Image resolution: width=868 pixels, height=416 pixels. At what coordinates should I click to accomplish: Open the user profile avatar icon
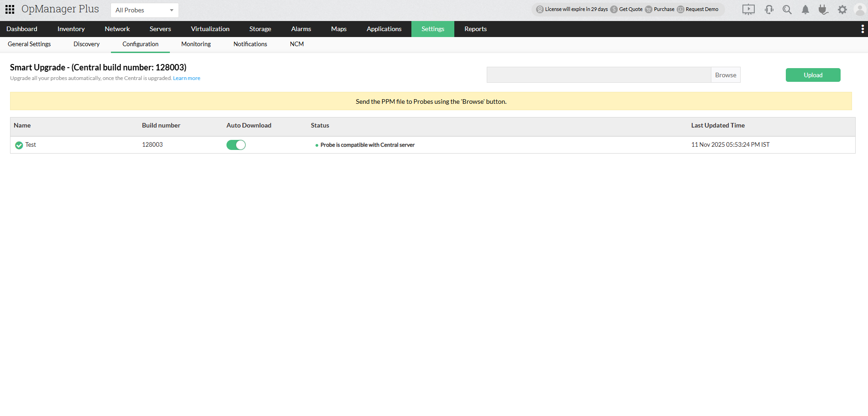[860, 9]
